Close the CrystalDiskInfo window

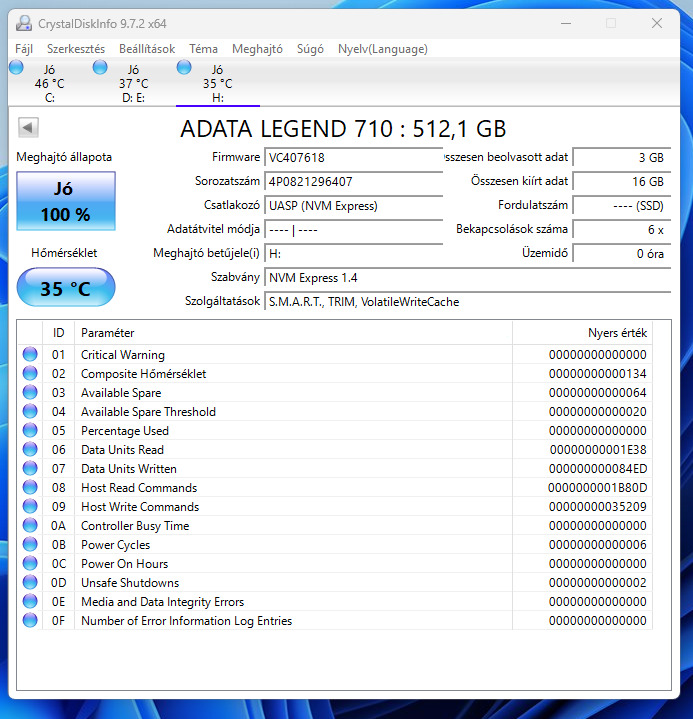[657, 23]
